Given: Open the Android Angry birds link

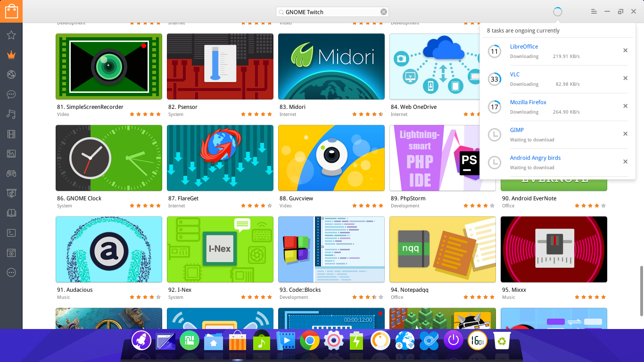Looking at the screenshot, I should (535, 158).
